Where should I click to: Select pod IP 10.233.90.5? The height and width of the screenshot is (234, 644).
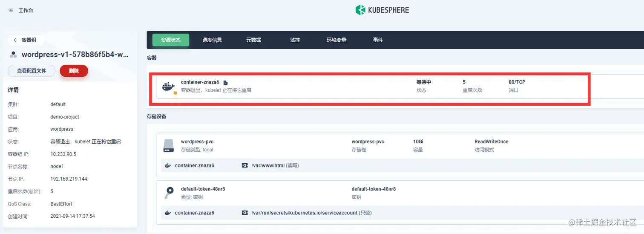(x=63, y=154)
